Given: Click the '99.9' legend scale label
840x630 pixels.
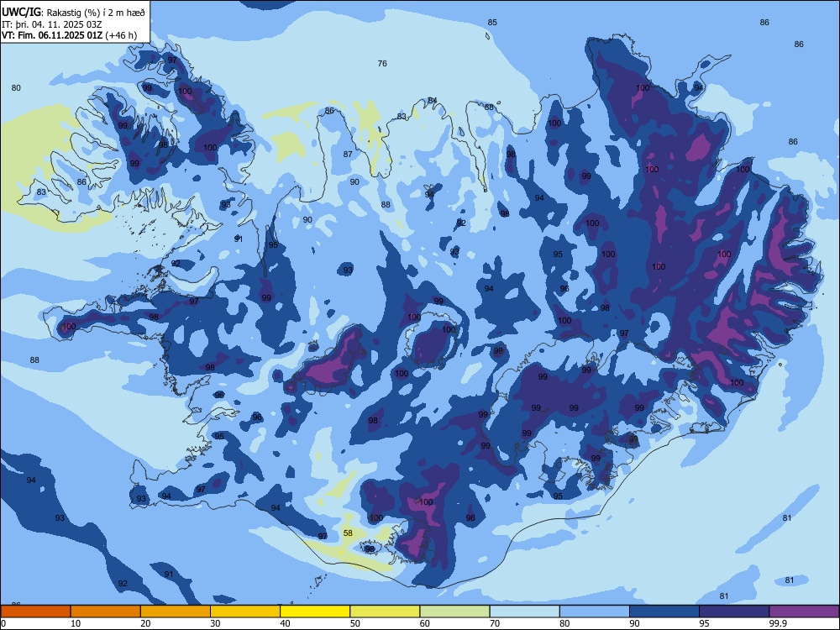Looking at the screenshot, I should pyautogui.click(x=778, y=623).
